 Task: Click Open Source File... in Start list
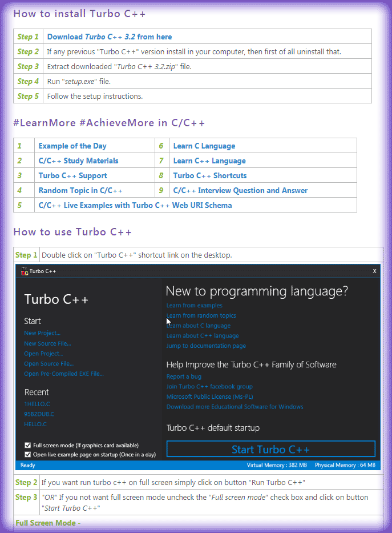click(49, 363)
